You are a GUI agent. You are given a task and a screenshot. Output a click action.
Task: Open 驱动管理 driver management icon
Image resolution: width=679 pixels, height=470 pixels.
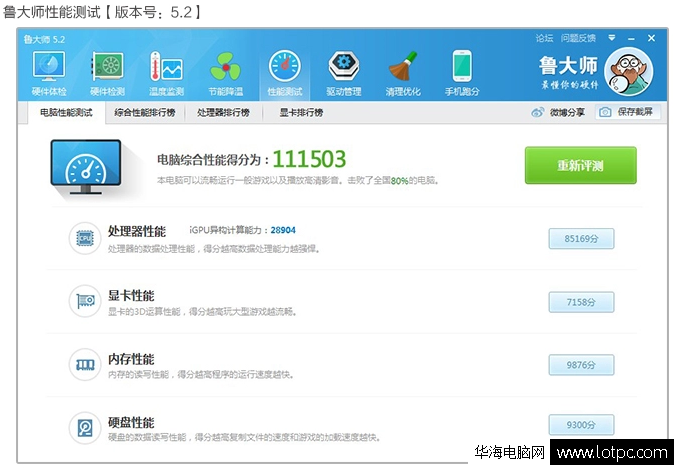point(343,66)
